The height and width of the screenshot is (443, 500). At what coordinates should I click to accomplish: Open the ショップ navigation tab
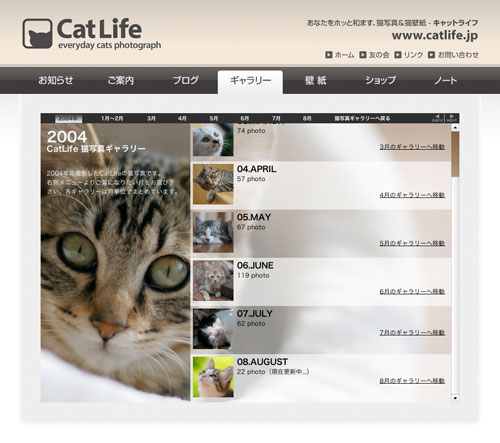(380, 80)
